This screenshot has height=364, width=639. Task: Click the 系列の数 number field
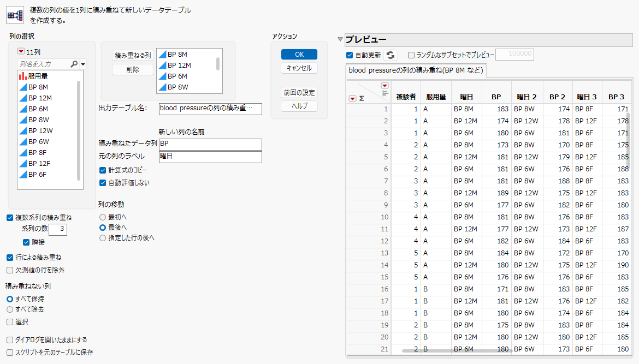pos(58,229)
